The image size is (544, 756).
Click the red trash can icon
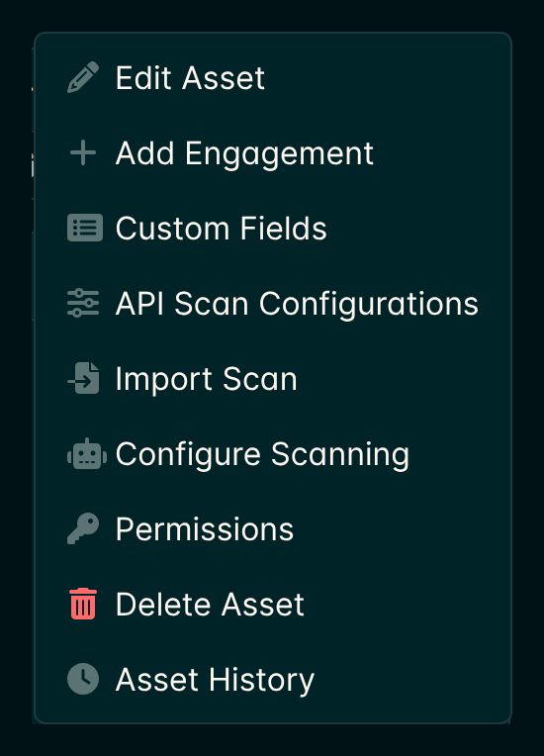pyautogui.click(x=83, y=604)
